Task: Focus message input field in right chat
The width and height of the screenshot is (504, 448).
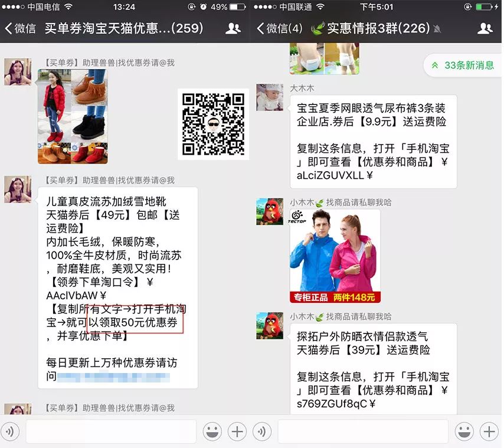Action: coord(363,431)
